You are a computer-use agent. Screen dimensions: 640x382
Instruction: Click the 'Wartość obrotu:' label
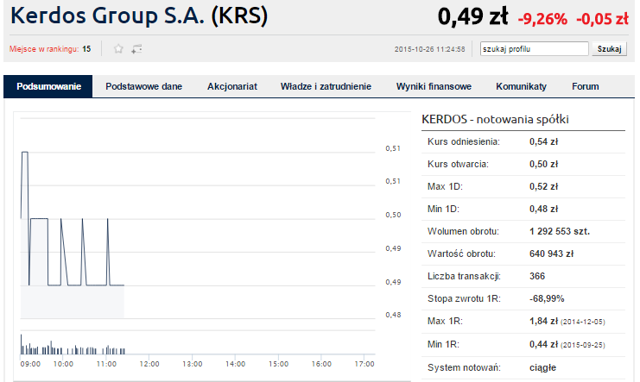pos(461,254)
